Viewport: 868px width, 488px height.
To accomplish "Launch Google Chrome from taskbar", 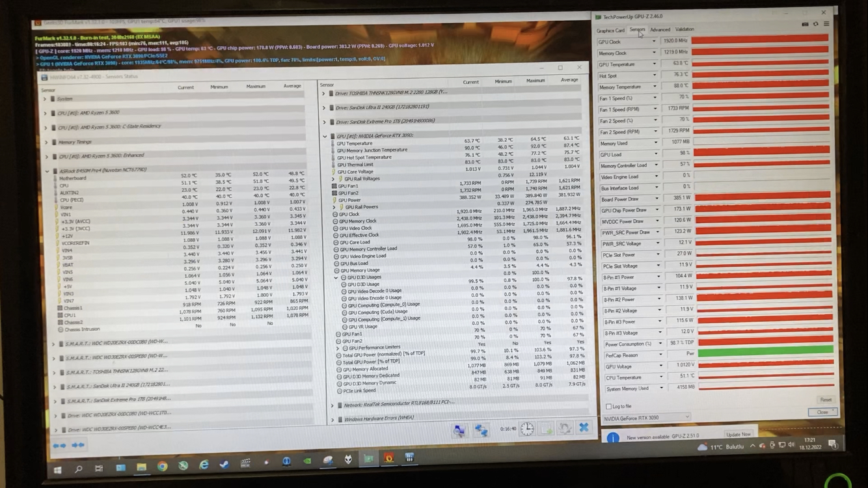I will click(162, 467).
